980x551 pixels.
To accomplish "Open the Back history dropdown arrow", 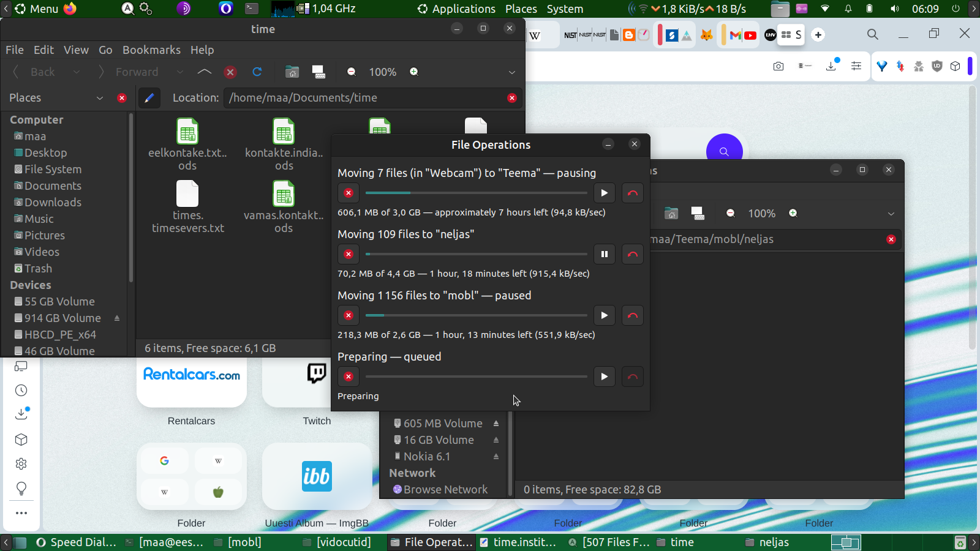I will pyautogui.click(x=77, y=72).
